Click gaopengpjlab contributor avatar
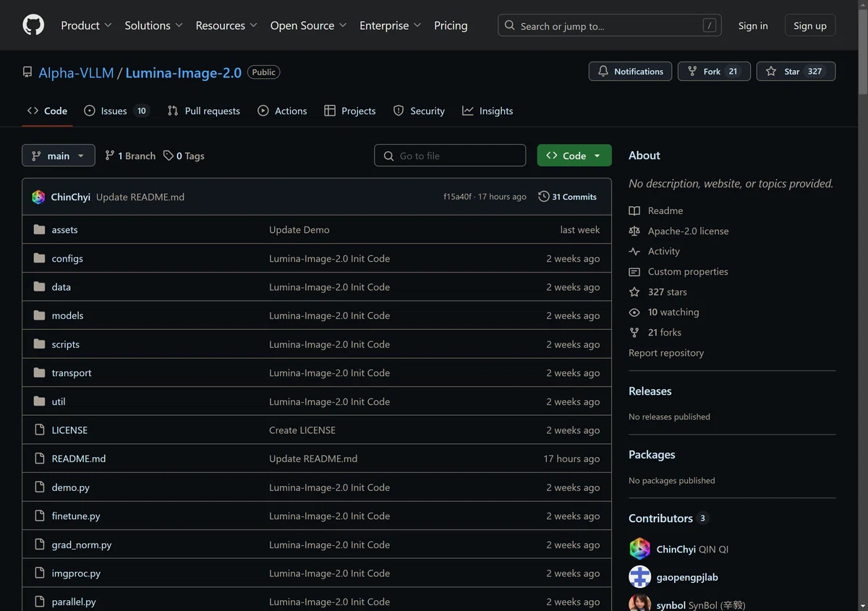The image size is (868, 611). pos(640,577)
